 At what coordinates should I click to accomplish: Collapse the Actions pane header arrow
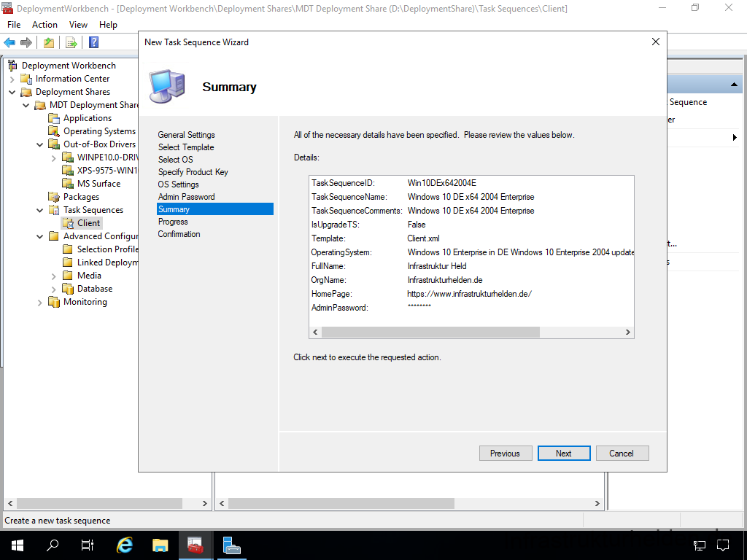pyautogui.click(x=734, y=85)
